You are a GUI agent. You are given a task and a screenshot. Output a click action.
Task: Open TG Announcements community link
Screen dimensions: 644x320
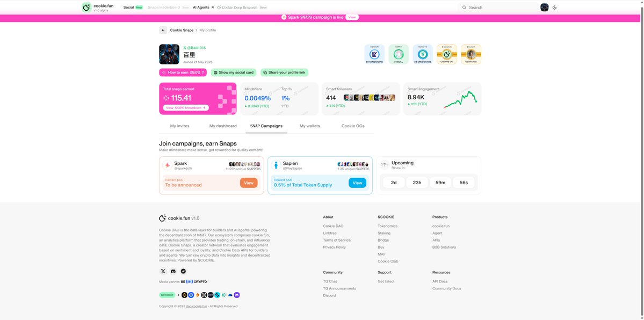tap(339, 288)
